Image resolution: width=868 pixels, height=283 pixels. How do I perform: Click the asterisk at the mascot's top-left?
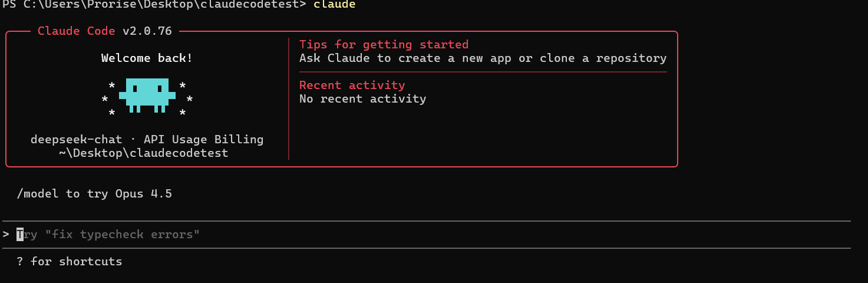tap(111, 86)
